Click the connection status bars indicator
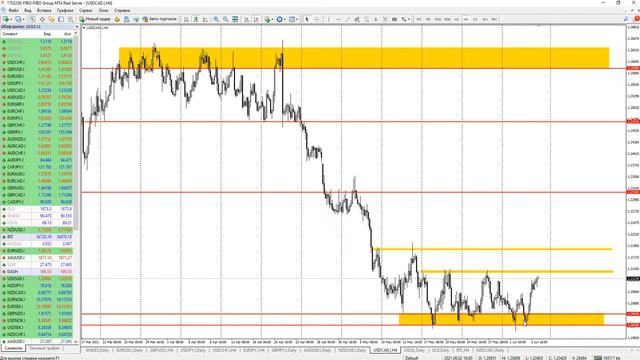The width and height of the screenshot is (640, 360). click(598, 358)
